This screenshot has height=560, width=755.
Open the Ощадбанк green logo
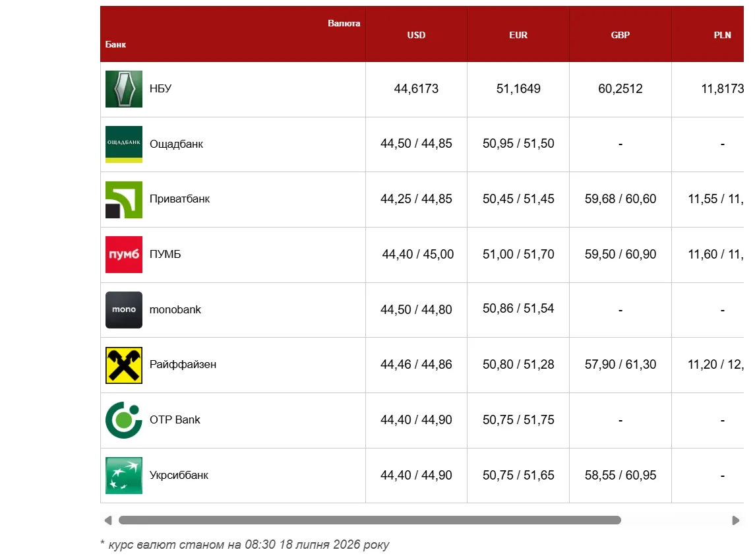124,144
